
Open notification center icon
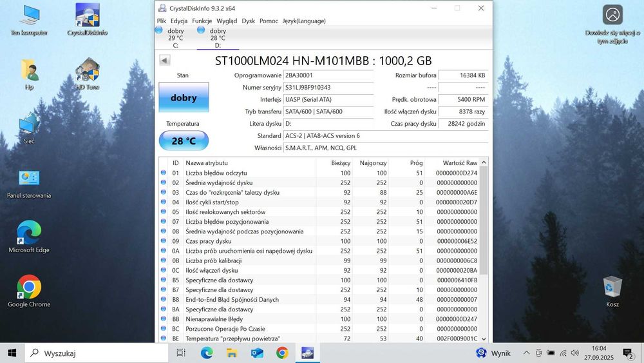tap(628, 353)
